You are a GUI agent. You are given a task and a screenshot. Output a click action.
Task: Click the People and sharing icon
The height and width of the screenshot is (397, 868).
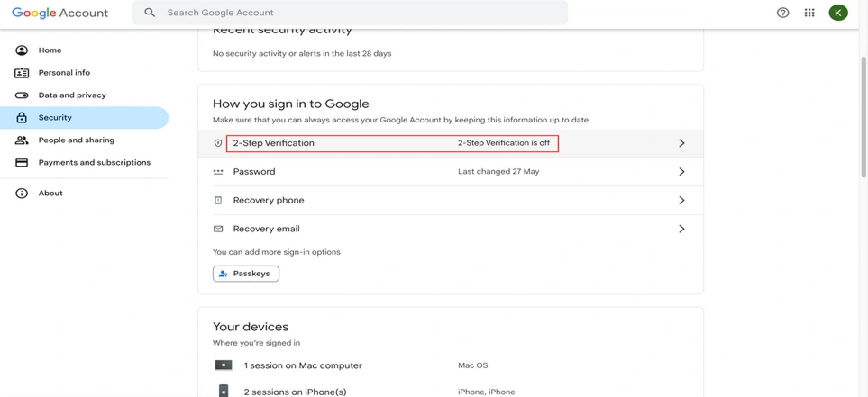(22, 140)
